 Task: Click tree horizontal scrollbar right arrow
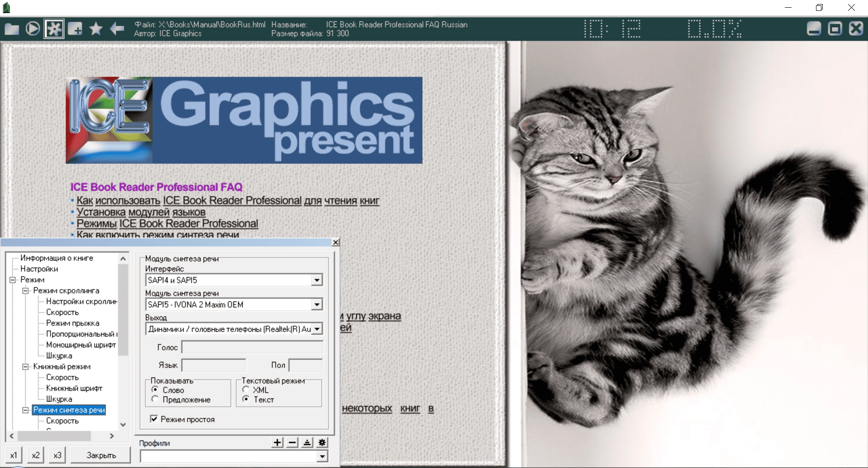pos(112,436)
